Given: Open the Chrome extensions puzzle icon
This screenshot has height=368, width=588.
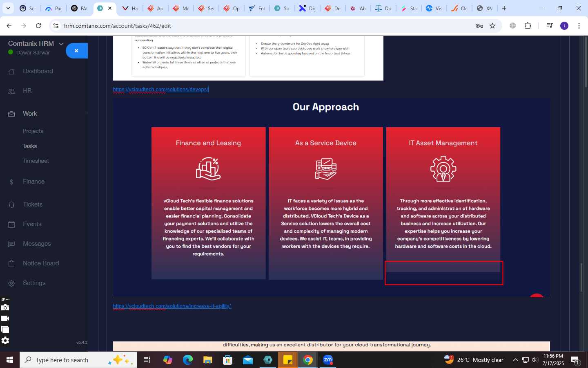Looking at the screenshot, I should 528,26.
